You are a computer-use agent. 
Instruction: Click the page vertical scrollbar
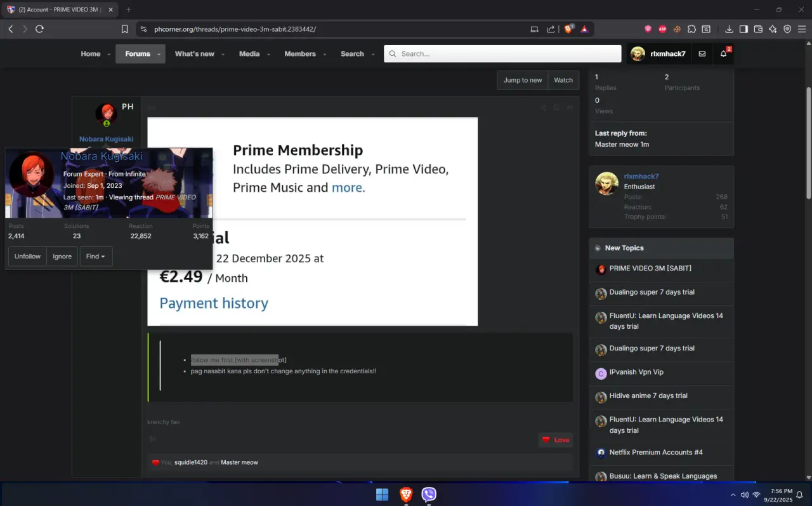point(808,143)
